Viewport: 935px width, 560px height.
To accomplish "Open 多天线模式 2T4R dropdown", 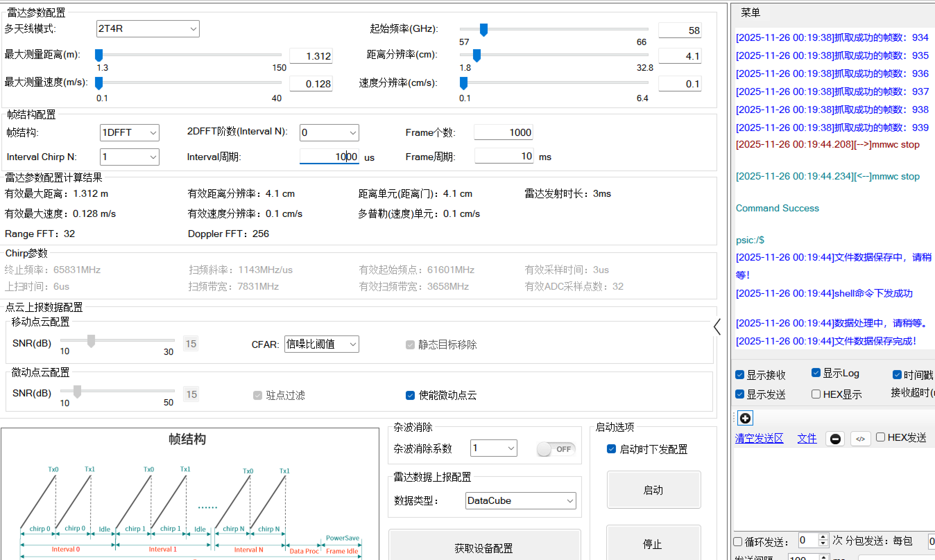I will pos(148,29).
